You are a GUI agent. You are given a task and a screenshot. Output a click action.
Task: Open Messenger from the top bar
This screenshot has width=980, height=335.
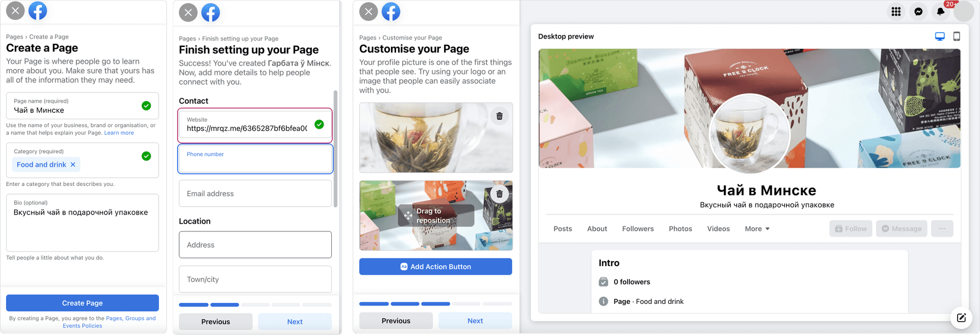pyautogui.click(x=918, y=11)
